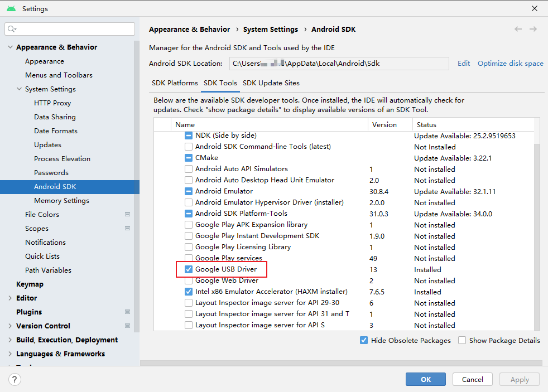This screenshot has height=392, width=548.
Task: Click the project-level icon beside Scopes
Action: coord(127,228)
